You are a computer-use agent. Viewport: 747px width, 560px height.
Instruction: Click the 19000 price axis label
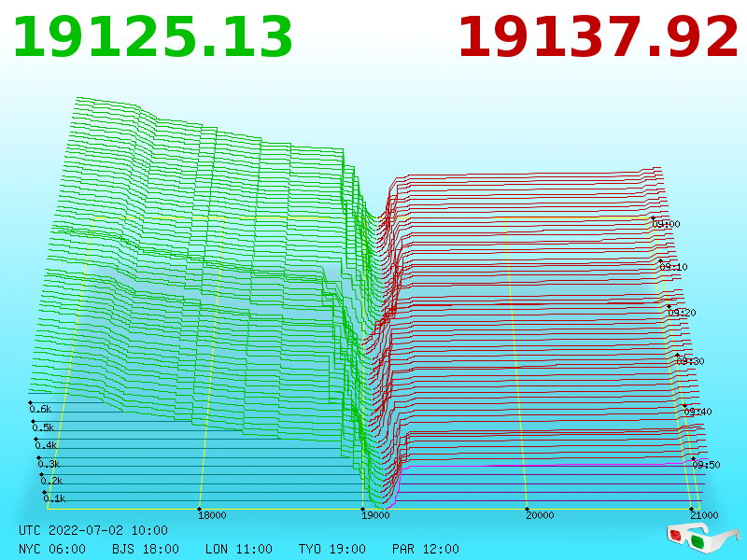375,515
